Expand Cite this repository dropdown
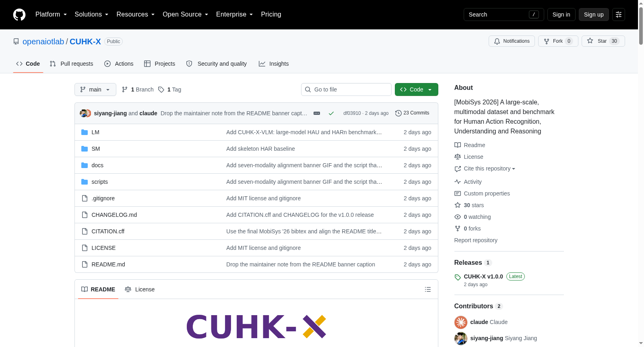644x347 pixels. click(489, 168)
